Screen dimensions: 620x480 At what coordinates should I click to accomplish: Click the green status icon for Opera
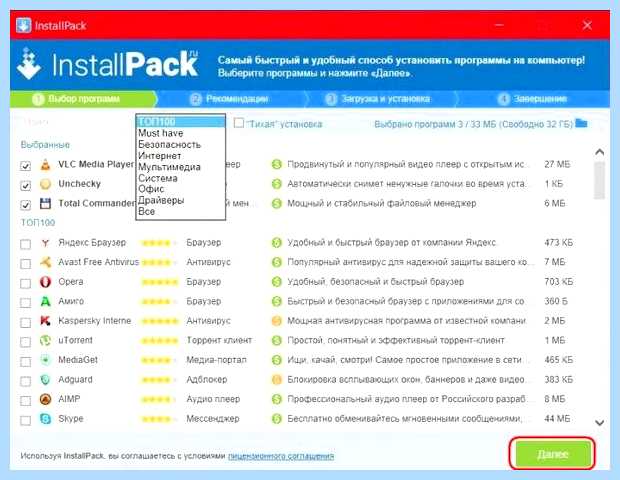pyautogui.click(x=277, y=282)
